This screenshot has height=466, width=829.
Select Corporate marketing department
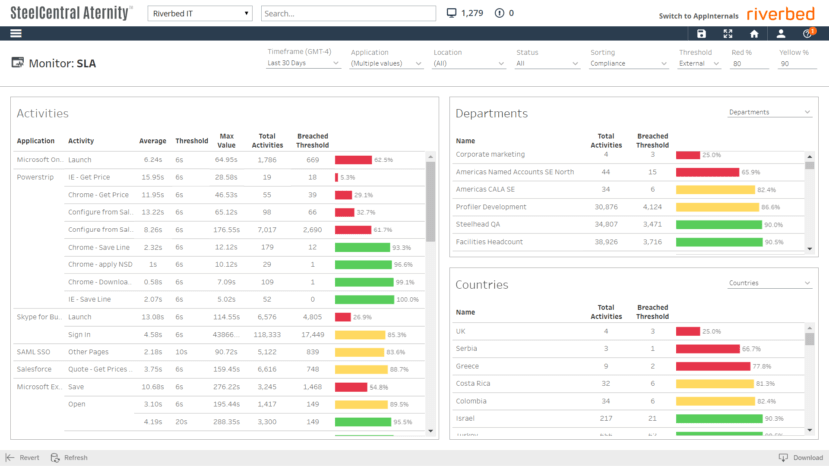[x=490, y=154]
